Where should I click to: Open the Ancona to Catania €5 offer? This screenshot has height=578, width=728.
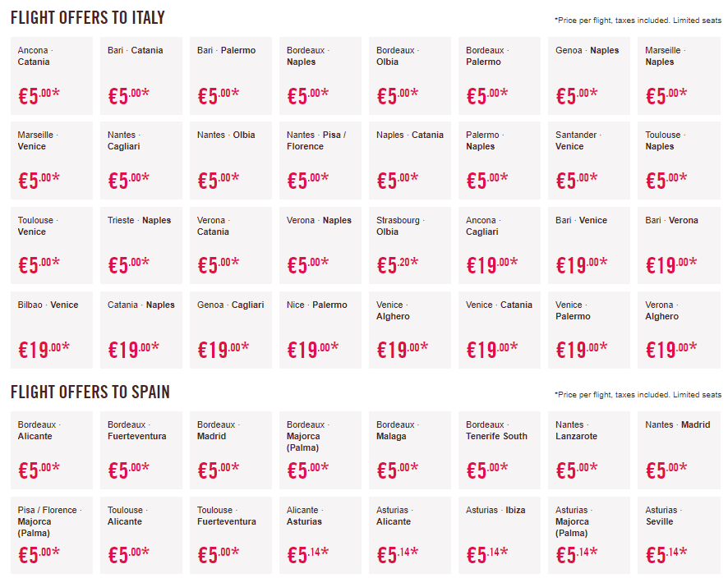(52, 76)
